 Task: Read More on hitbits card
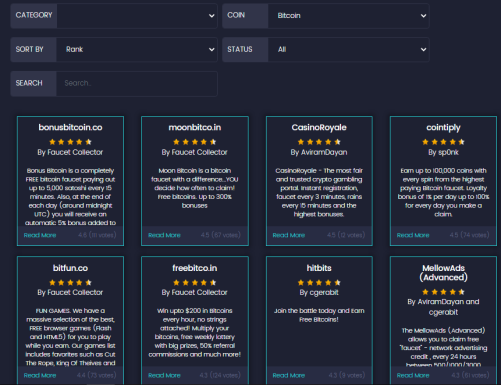[289, 376]
